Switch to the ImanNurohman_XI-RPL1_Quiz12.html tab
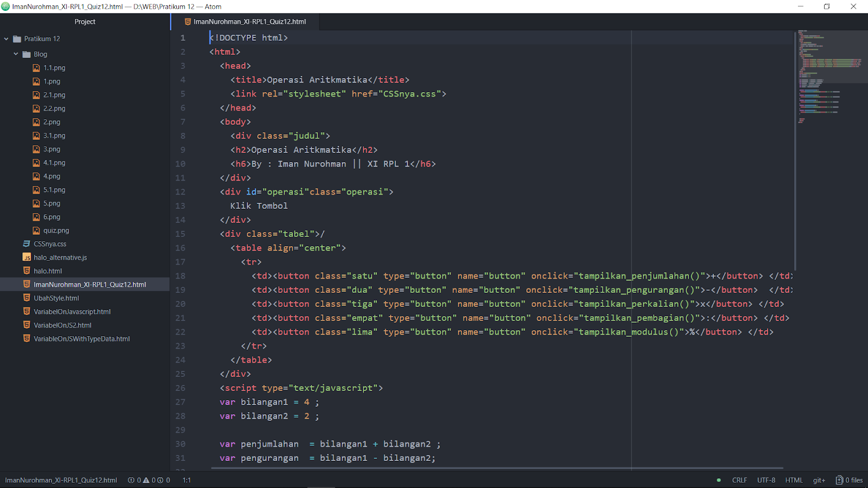Viewport: 868px width, 488px height. click(249, 22)
